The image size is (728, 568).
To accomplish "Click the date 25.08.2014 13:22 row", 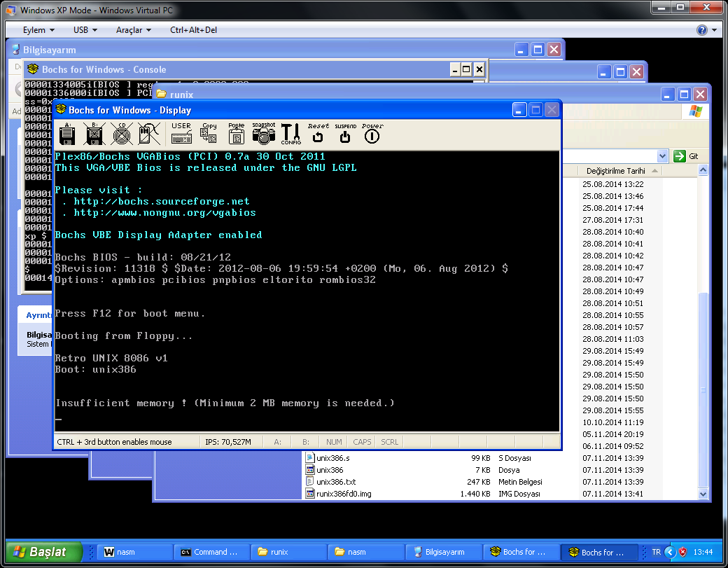I will 613,184.
